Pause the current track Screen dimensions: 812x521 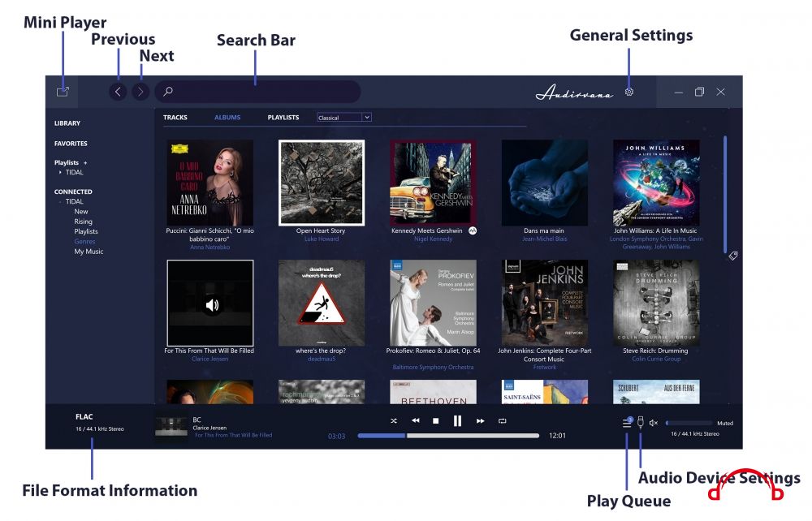(457, 420)
